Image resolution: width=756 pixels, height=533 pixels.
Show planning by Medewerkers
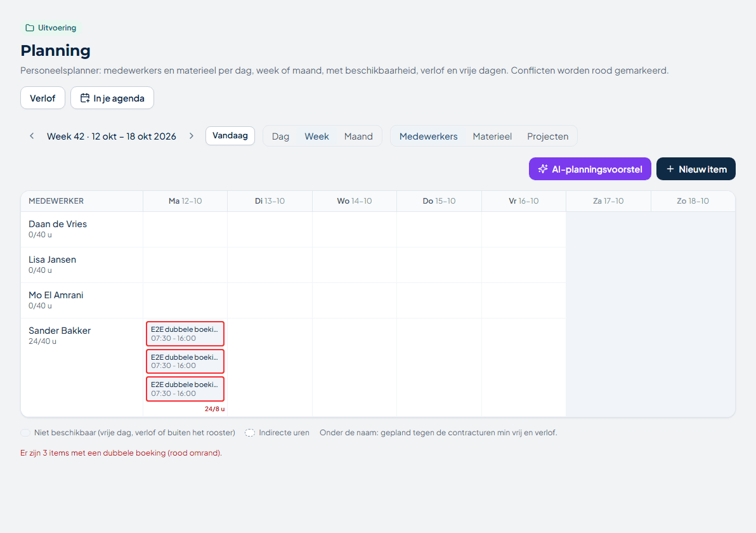[429, 136]
